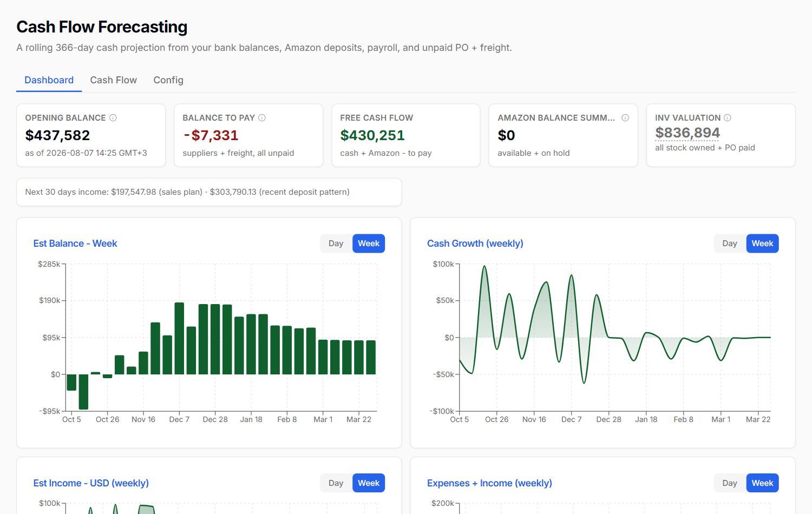Click the Amazon balance $0 value
Viewport: 812px width, 514px height.
coord(506,135)
